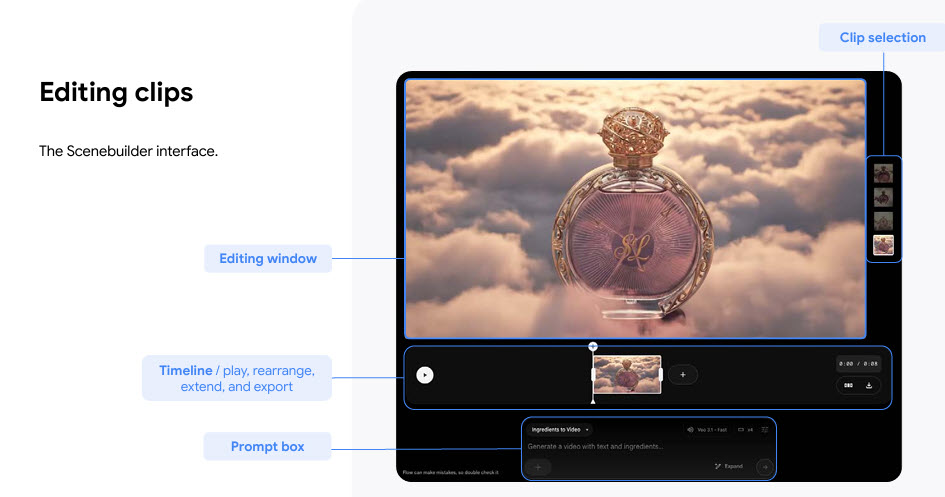Screen dimensions: 945x497
Task: Click the prompt field 'Generate a video with text'
Action: point(600,446)
